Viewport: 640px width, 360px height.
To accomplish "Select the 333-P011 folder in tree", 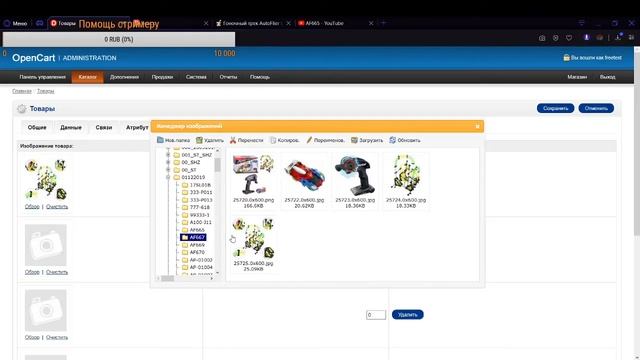I will [197, 192].
